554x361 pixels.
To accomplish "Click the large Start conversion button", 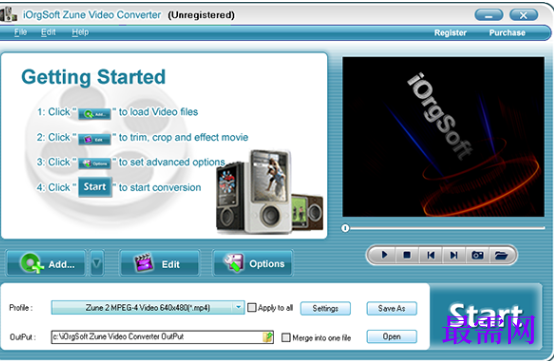I will pos(486,316).
